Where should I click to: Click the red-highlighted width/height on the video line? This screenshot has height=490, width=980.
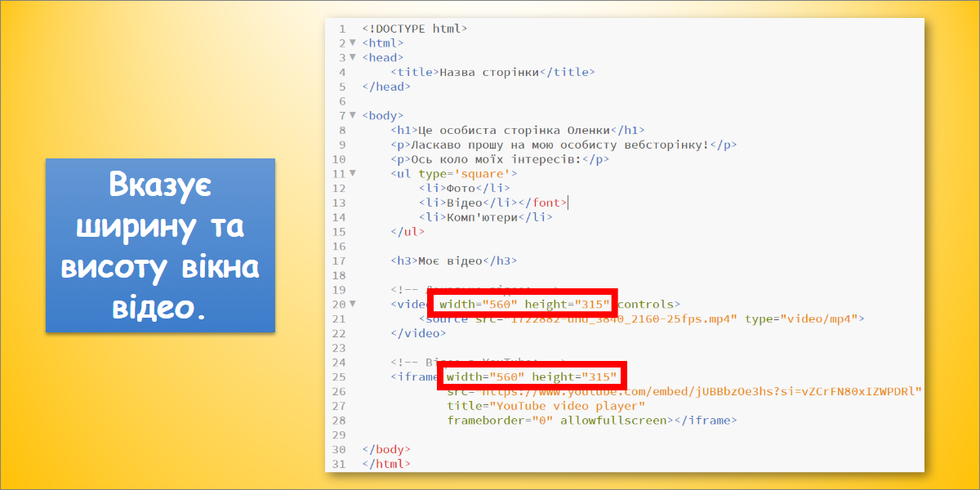point(523,305)
